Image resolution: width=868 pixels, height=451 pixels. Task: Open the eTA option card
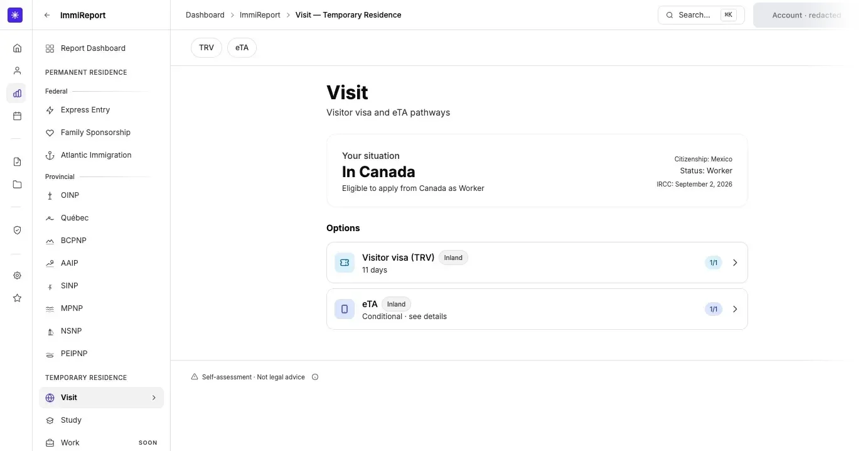click(537, 309)
